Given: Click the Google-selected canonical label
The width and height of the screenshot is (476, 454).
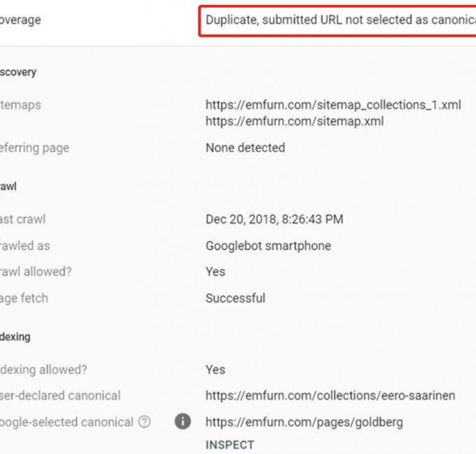Looking at the screenshot, I should pyautogui.click(x=66, y=422).
